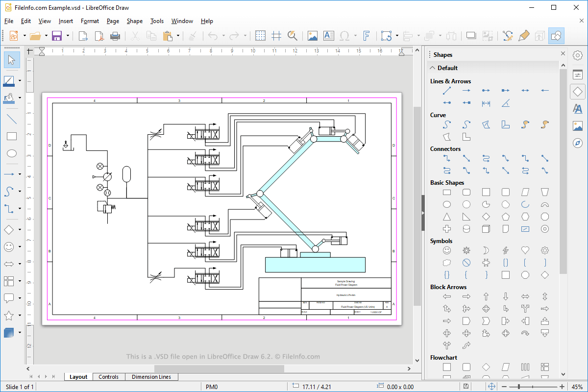This screenshot has width=588, height=392.
Task: Switch to the Dimension Lines tab
Action: [x=151, y=377]
